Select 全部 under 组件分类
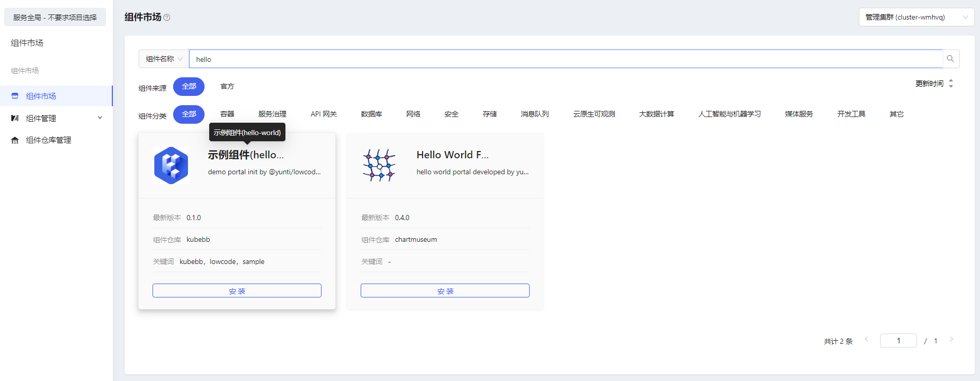 click(189, 114)
